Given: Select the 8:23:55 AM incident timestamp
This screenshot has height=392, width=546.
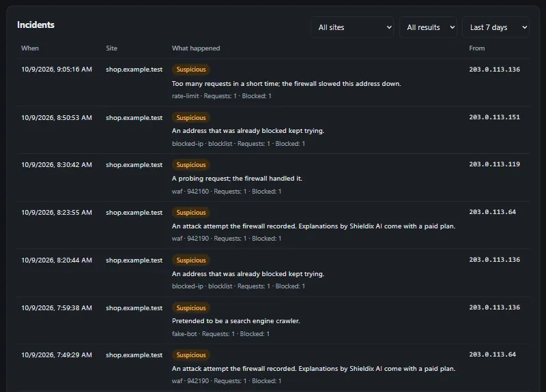Looking at the screenshot, I should [x=57, y=212].
